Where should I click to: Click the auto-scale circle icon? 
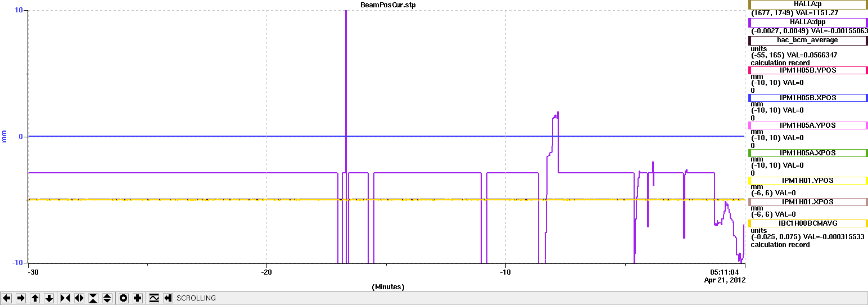(124, 298)
